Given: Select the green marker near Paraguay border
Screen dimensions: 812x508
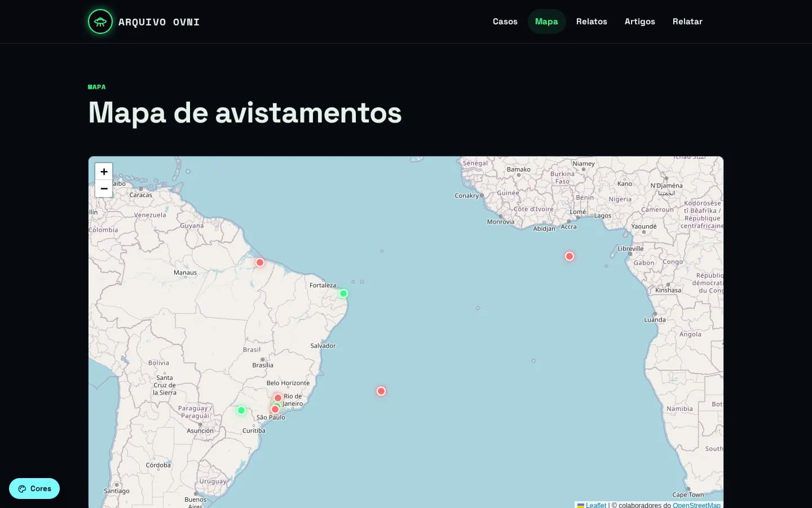Looking at the screenshot, I should [241, 410].
